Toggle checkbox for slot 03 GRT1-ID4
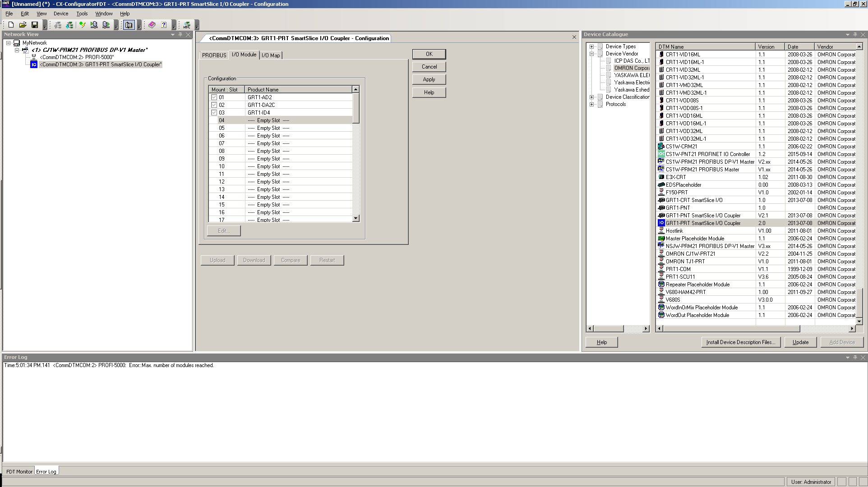The width and height of the screenshot is (868, 487). tap(214, 113)
